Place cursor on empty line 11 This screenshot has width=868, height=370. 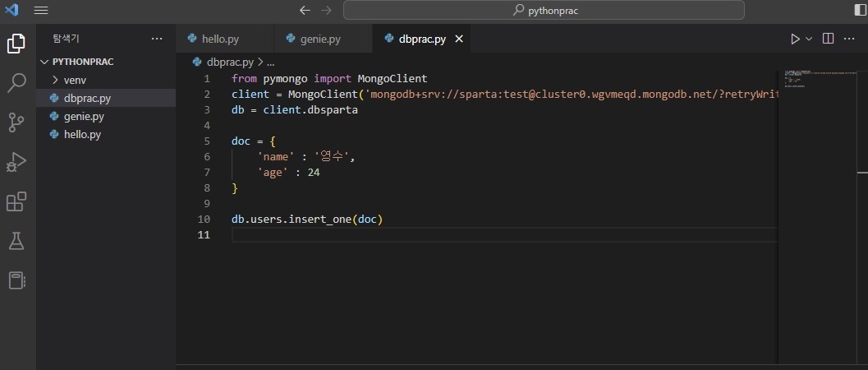(505, 235)
